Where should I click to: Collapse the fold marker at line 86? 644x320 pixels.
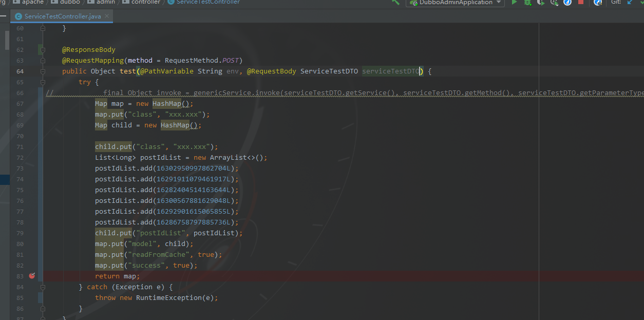pos(44,308)
